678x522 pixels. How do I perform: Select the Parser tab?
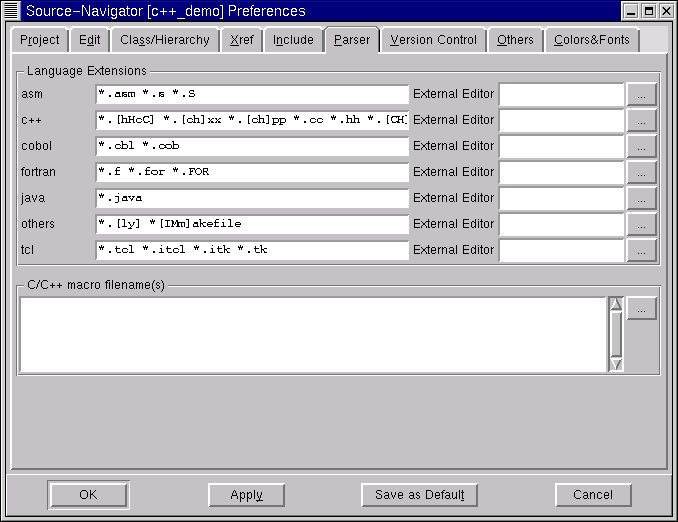[352, 40]
